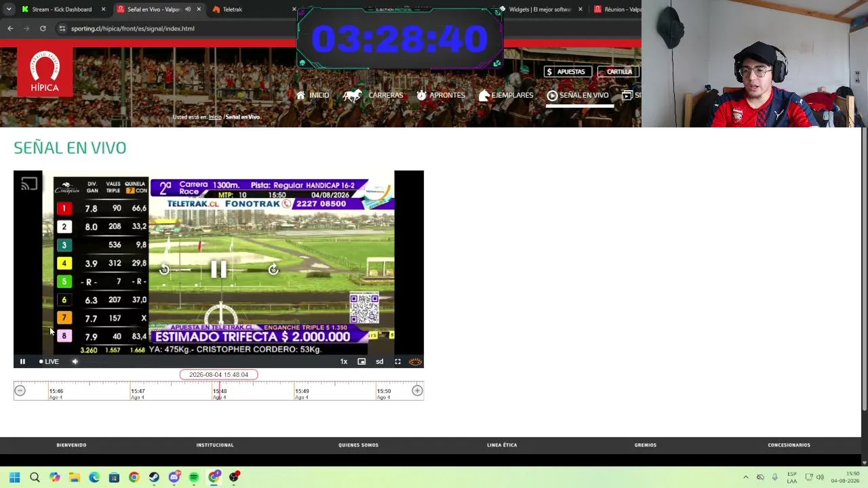This screenshot has height=488, width=868.
Task: Seek to 15:49 on the timeline
Action: coord(302,391)
